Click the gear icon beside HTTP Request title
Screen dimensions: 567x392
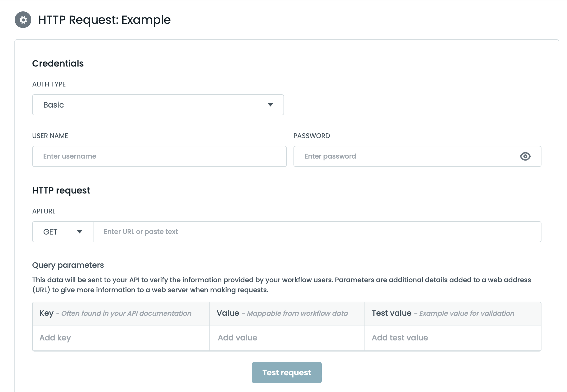point(23,20)
